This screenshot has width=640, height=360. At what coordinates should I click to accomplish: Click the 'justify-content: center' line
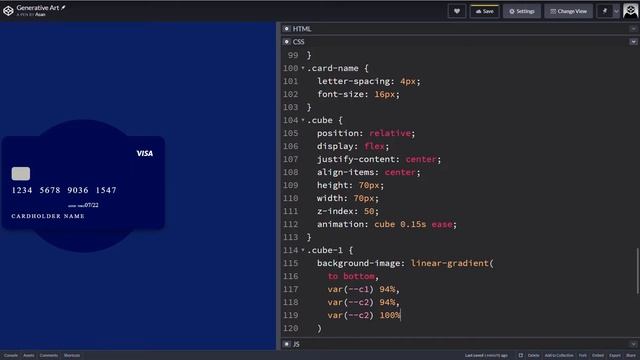379,159
